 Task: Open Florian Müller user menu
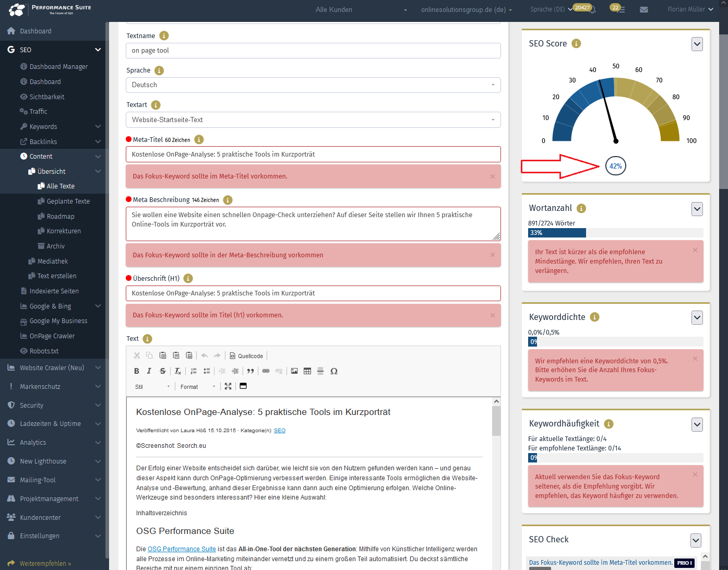pyautogui.click(x=690, y=9)
